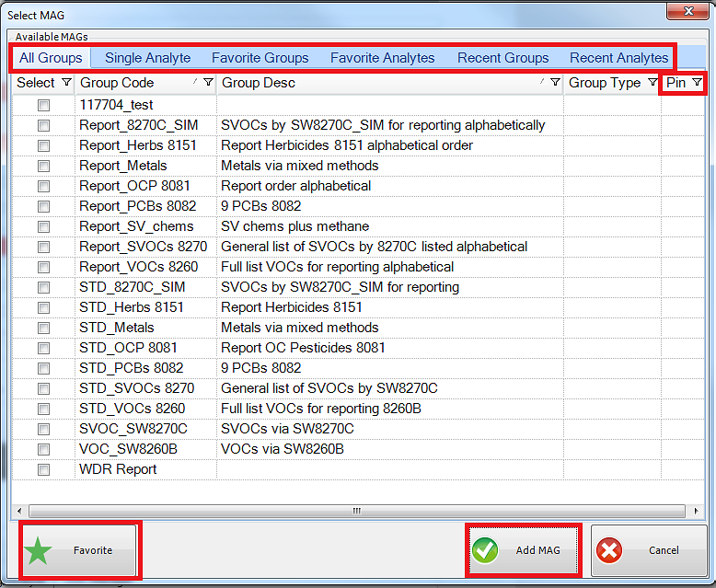This screenshot has width=716, height=588.
Task: Enable the 117704_test checkbox
Action: 43,105
